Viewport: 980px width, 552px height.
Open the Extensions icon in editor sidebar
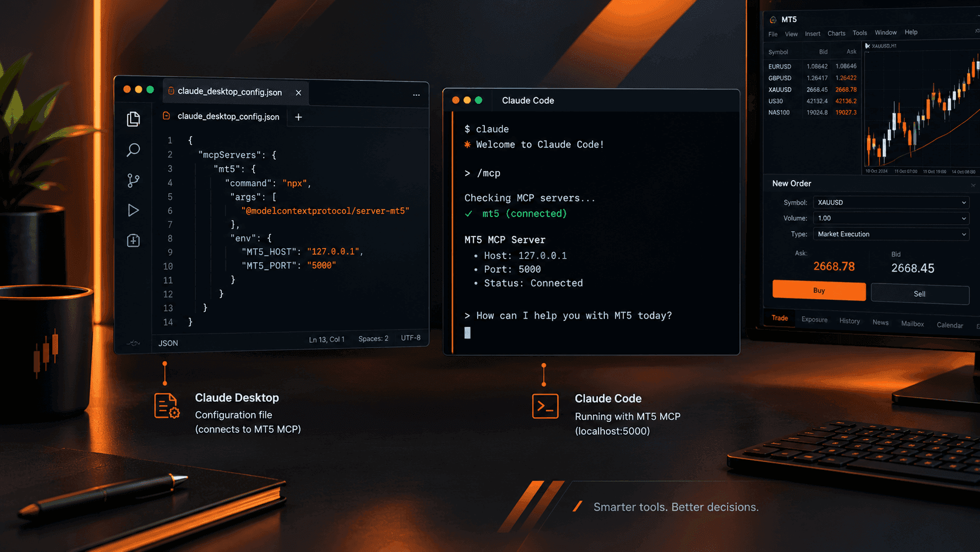(x=134, y=241)
